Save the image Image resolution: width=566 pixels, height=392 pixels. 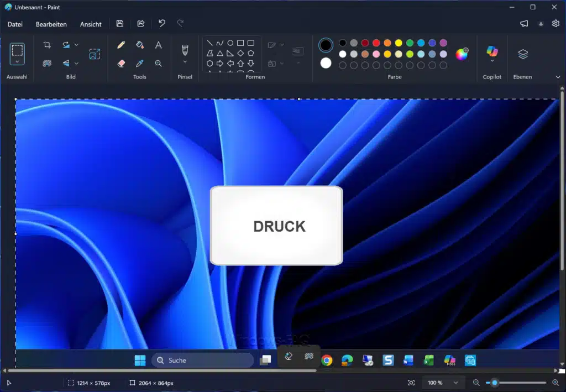(119, 23)
